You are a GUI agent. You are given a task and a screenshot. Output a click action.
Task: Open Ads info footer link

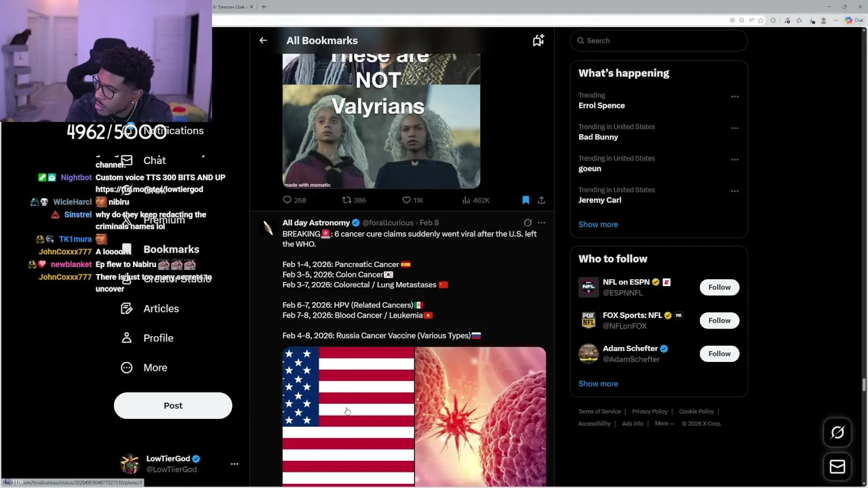(x=633, y=424)
